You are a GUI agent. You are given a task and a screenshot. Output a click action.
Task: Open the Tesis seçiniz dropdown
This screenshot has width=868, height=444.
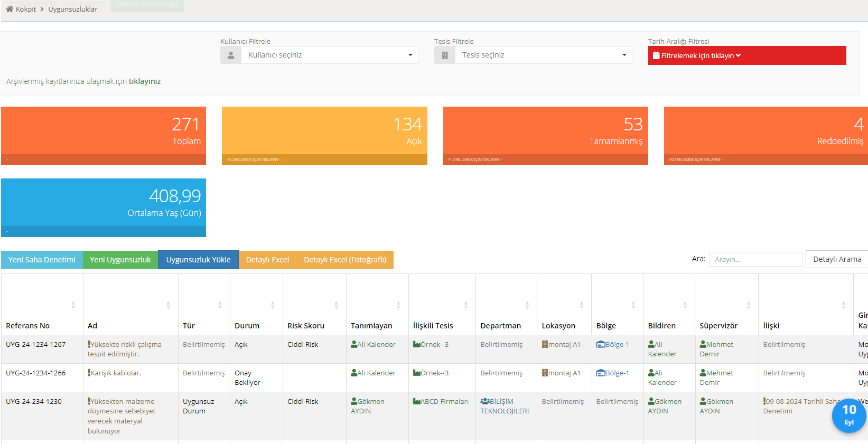pos(543,55)
